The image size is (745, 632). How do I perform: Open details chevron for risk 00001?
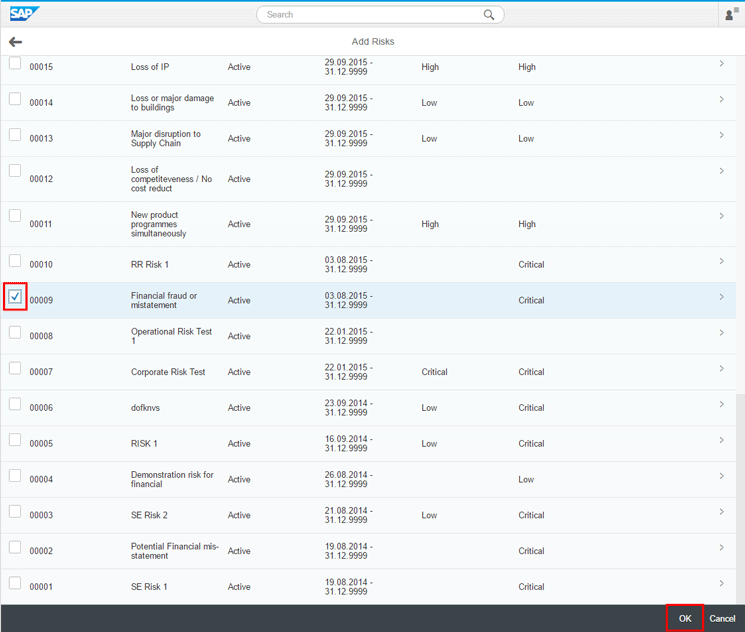click(x=721, y=584)
